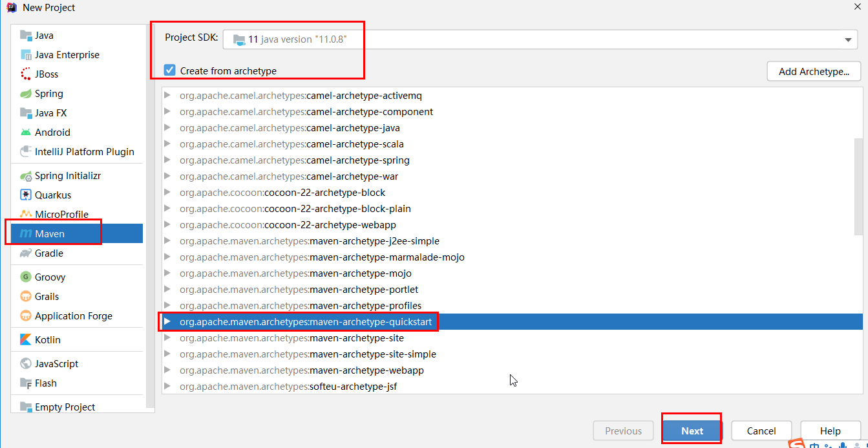Click Add Archetype button

pyautogui.click(x=814, y=72)
